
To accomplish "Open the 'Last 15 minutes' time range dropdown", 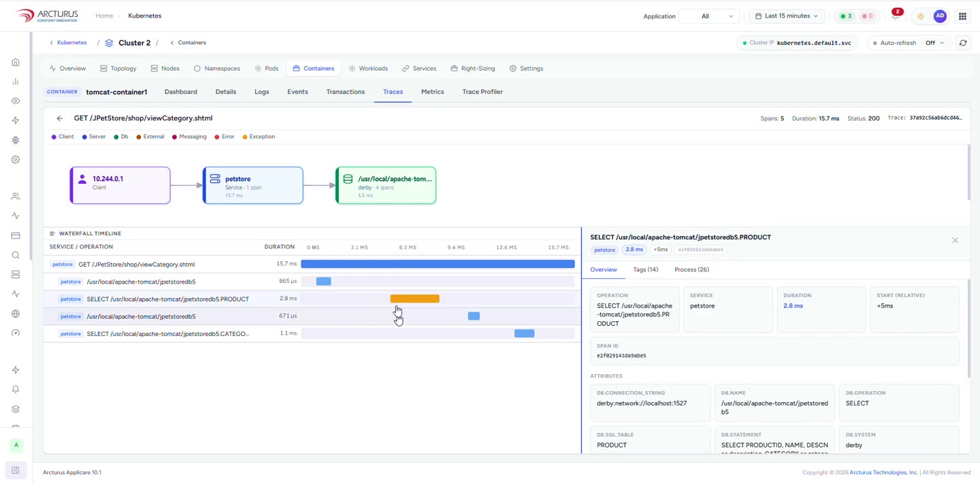I will 787,16.
